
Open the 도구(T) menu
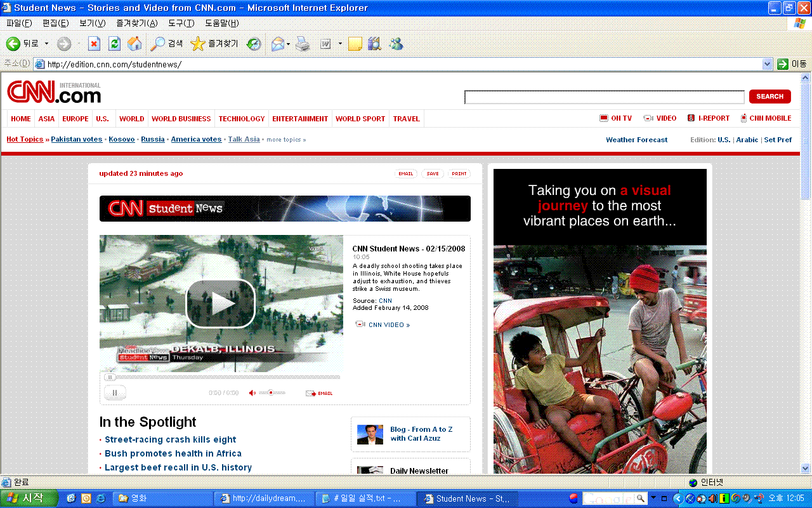tap(181, 23)
